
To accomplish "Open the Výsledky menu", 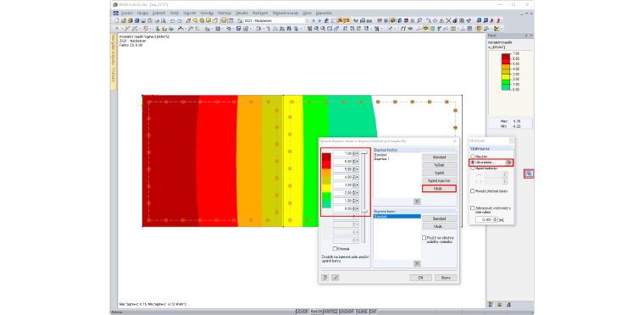I will pyautogui.click(x=208, y=14).
